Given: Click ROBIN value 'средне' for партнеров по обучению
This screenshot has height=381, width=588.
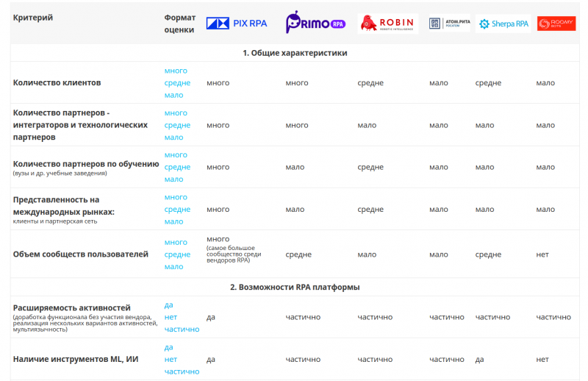Looking at the screenshot, I should coord(370,167).
